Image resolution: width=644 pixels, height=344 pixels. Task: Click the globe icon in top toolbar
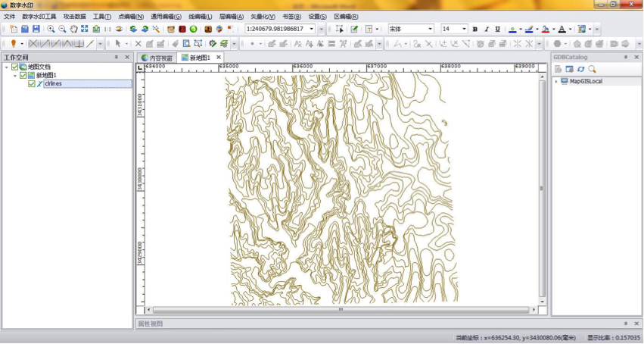pyautogui.click(x=219, y=29)
